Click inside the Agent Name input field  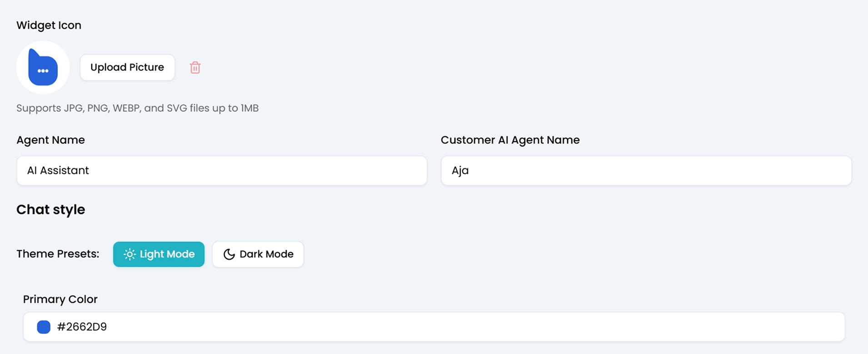[221, 171]
